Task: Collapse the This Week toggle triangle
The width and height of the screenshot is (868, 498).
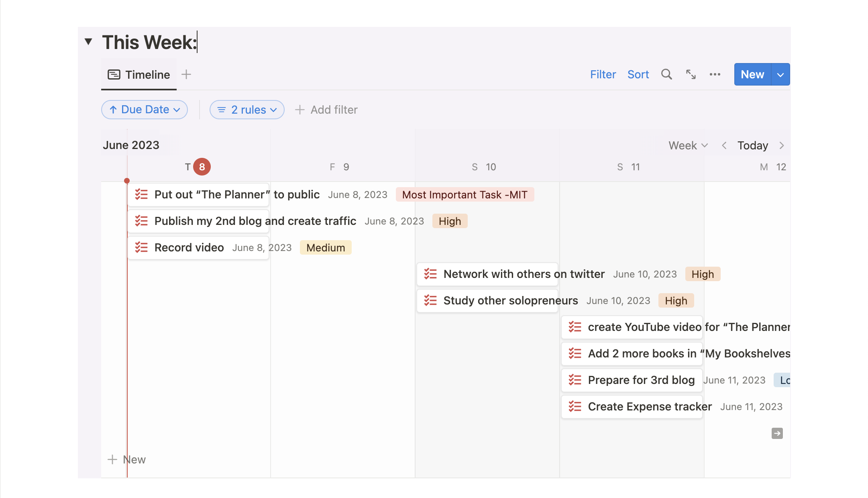Action: coord(88,42)
